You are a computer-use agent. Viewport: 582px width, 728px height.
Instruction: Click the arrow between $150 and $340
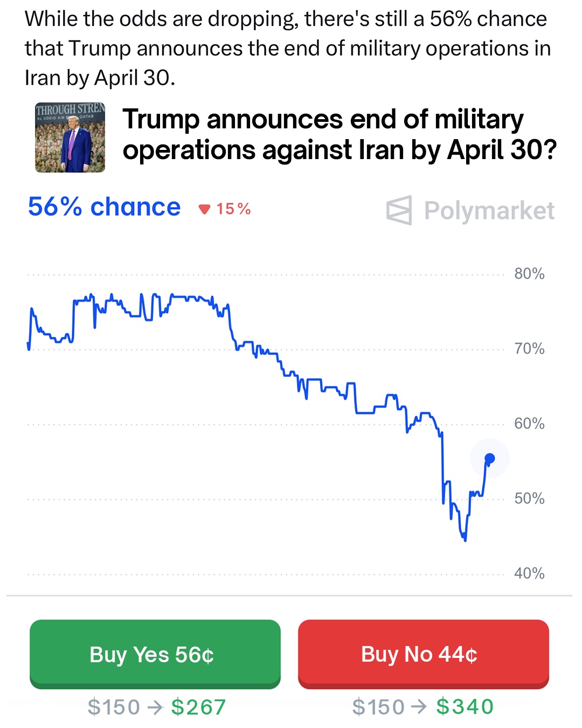[420, 706]
